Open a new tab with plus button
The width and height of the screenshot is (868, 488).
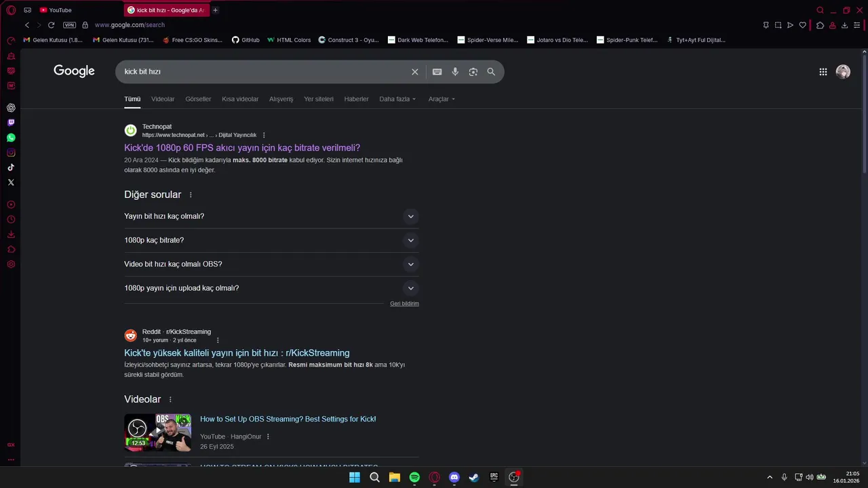216,10
